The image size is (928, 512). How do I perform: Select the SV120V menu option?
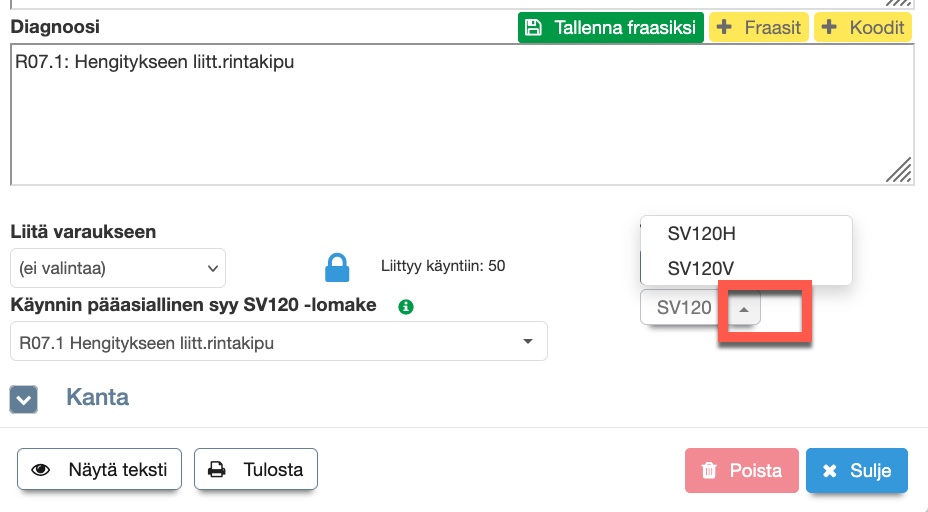click(702, 268)
